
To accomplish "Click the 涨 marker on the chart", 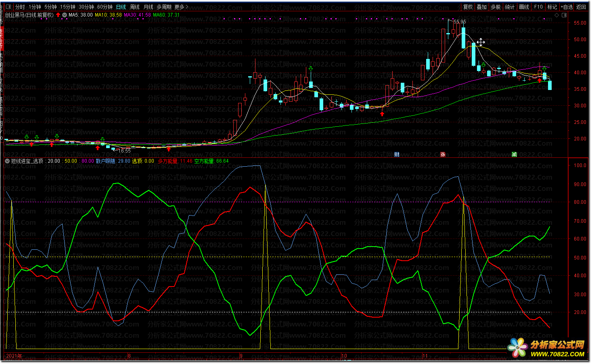I will tap(443, 155).
